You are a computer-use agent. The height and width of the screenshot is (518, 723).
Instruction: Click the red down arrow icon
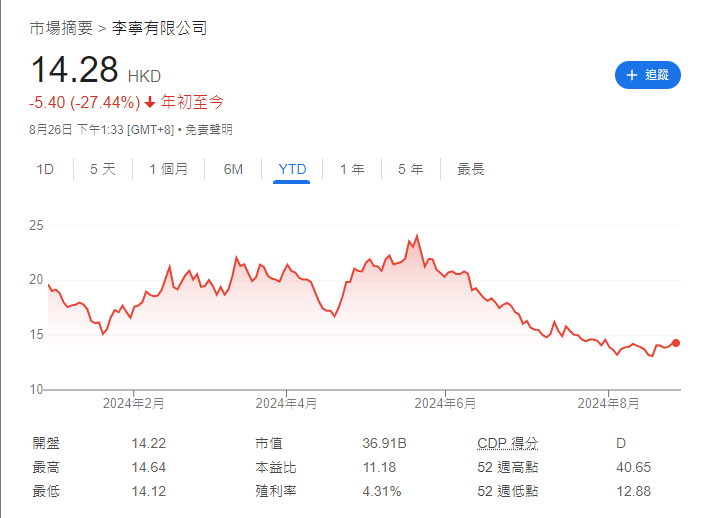[x=150, y=102]
